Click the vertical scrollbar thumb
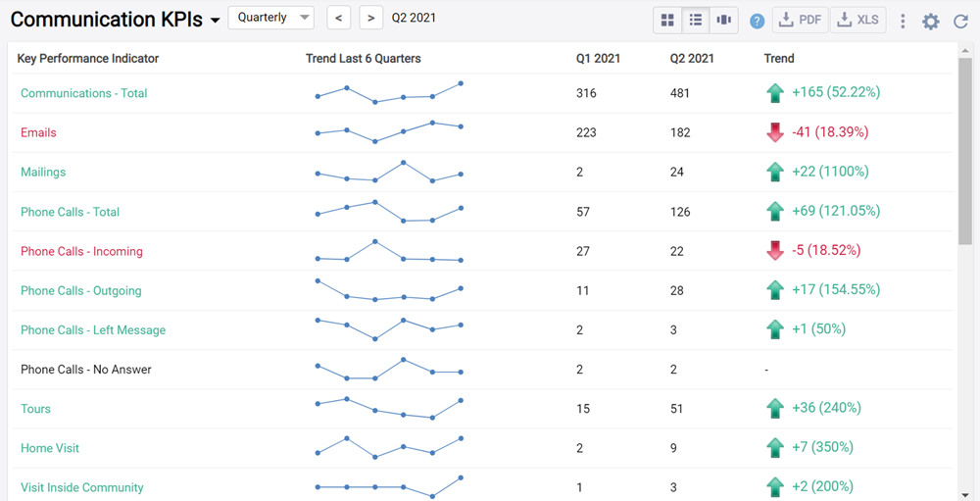 (965, 150)
